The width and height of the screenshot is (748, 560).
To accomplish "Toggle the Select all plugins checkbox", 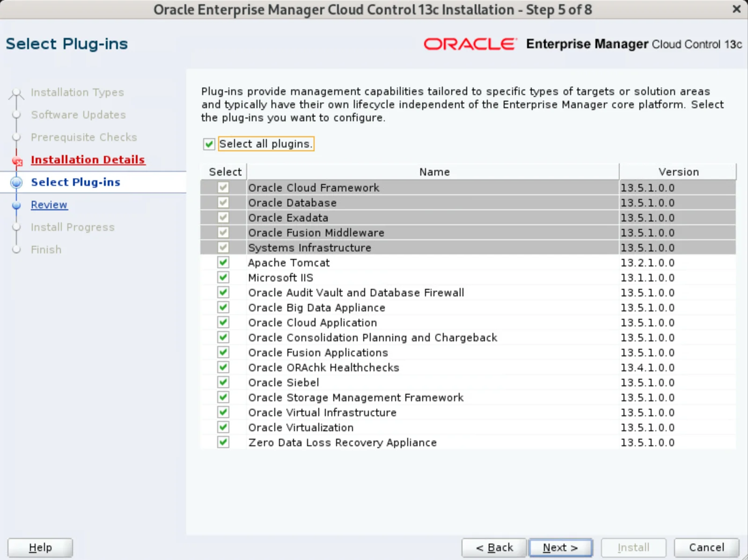I will pos(209,144).
